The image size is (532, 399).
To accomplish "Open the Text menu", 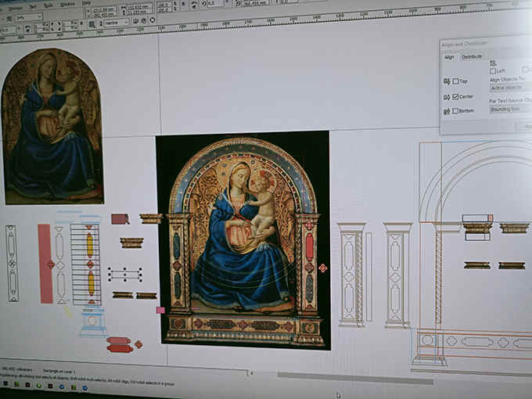I will [x=33, y=6].
